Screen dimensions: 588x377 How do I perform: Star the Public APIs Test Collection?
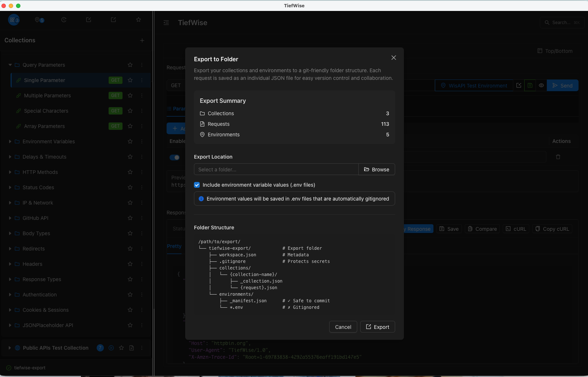tap(121, 348)
